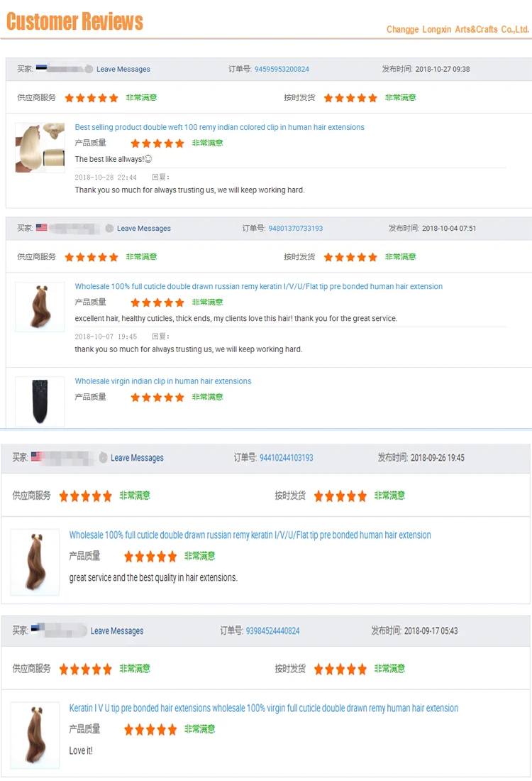Click buyer flag icon for order 93984524440824
532x781 pixels.
click(37, 628)
